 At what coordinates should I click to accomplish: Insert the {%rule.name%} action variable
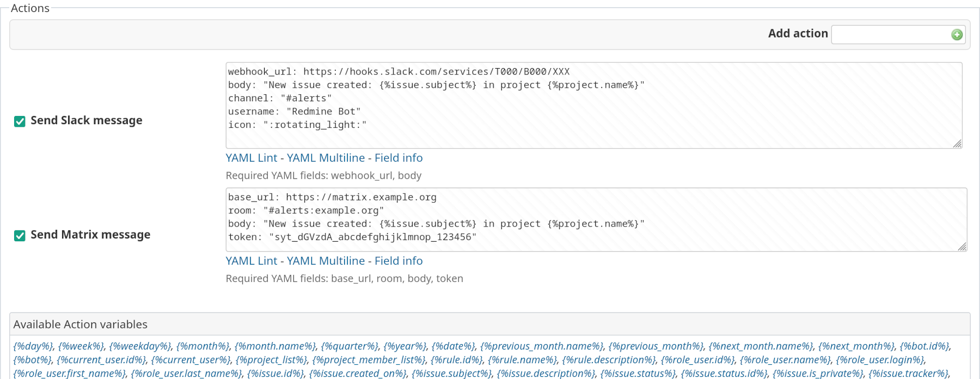(x=522, y=360)
